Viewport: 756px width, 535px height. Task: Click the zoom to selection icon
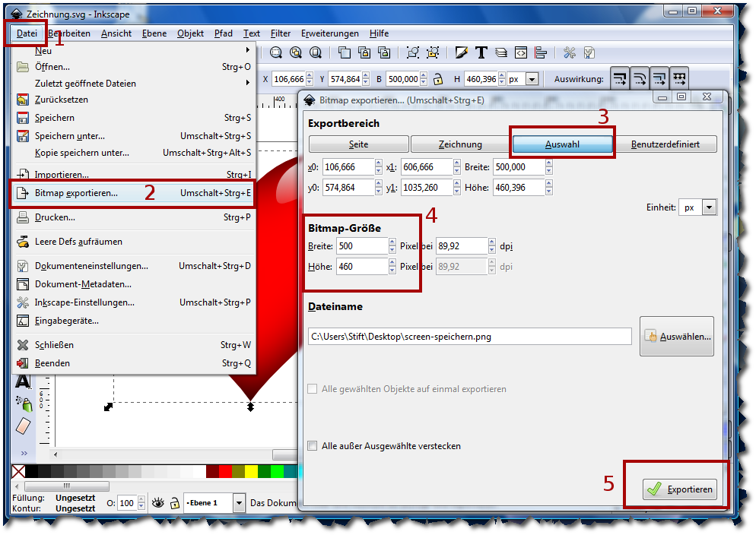[x=275, y=52]
